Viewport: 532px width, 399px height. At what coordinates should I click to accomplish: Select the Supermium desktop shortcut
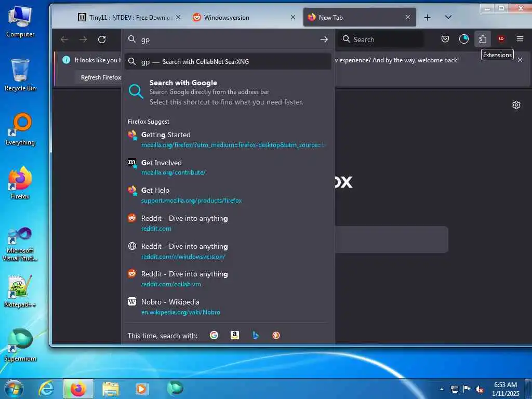(x=20, y=345)
